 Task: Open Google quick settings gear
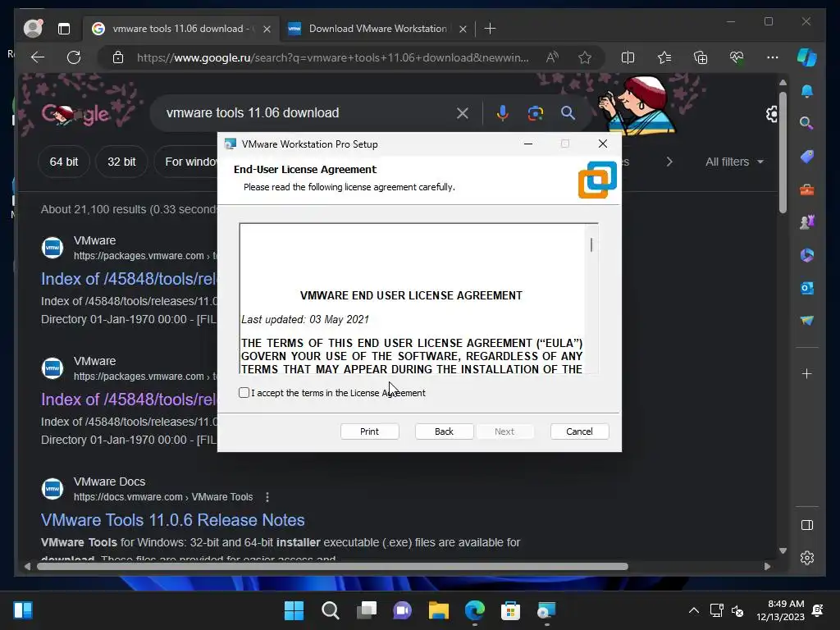(772, 113)
